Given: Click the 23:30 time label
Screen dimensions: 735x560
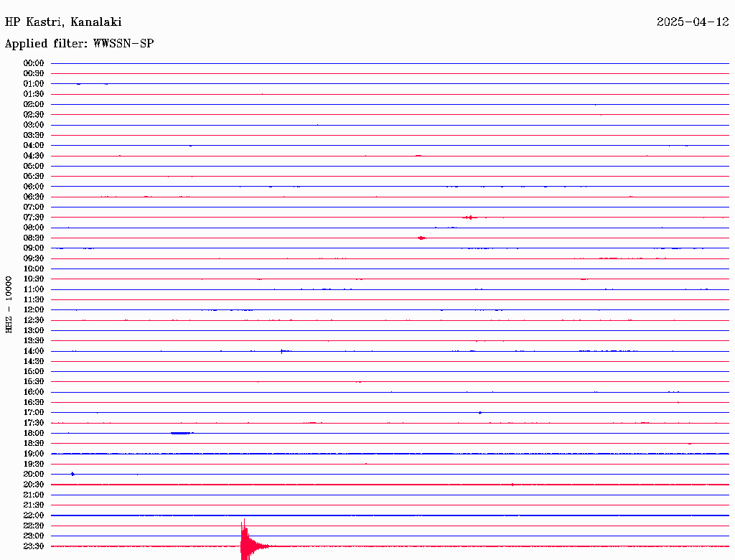Looking at the screenshot, I should (34, 546).
